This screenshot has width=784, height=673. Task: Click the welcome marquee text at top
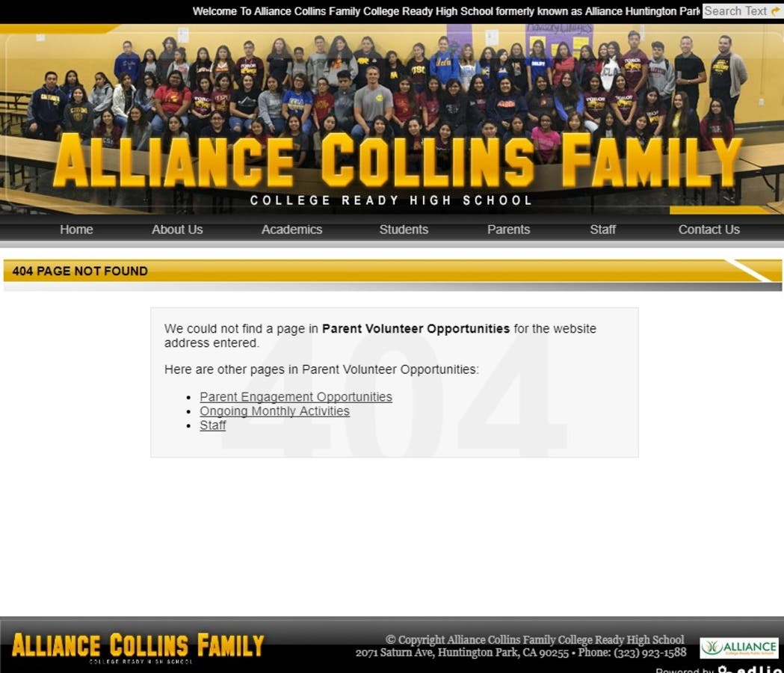(x=446, y=11)
